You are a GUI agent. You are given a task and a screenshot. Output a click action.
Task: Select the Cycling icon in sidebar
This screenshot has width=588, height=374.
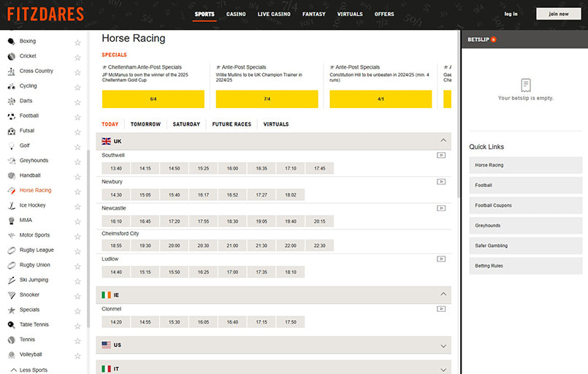[x=12, y=86]
